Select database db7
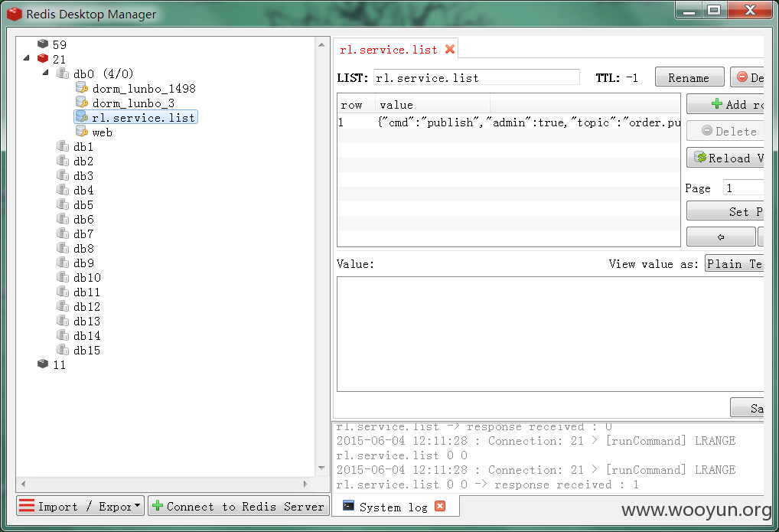The width and height of the screenshot is (779, 532). click(x=83, y=233)
